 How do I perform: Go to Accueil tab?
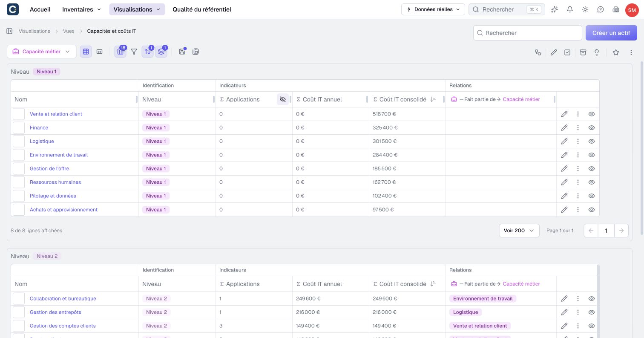coord(40,9)
